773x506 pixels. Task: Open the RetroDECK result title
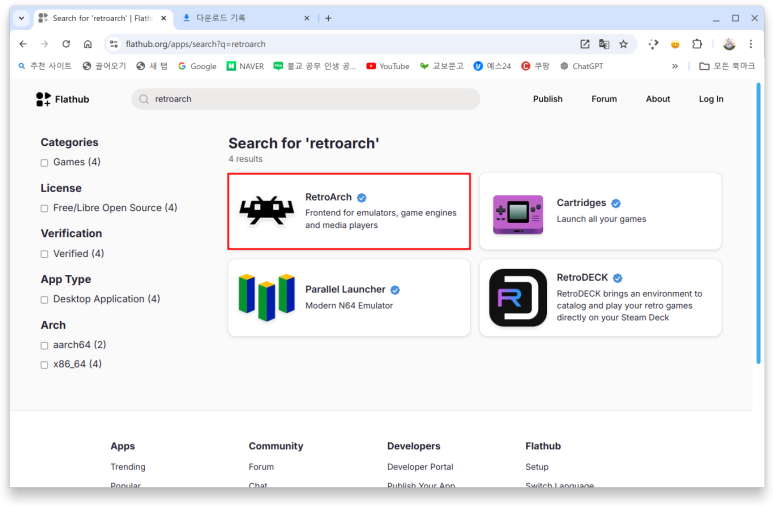(582, 278)
